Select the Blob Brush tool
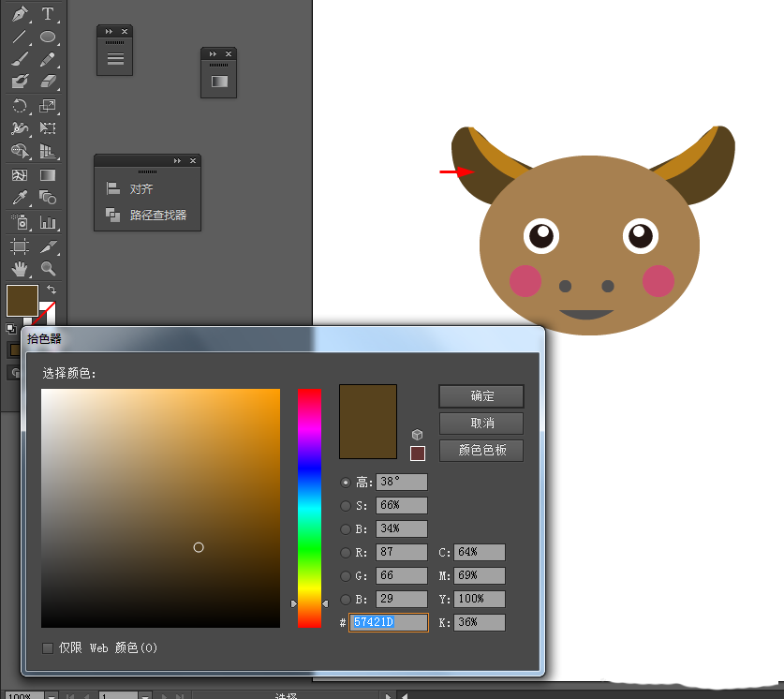The image size is (784, 699). (x=20, y=81)
